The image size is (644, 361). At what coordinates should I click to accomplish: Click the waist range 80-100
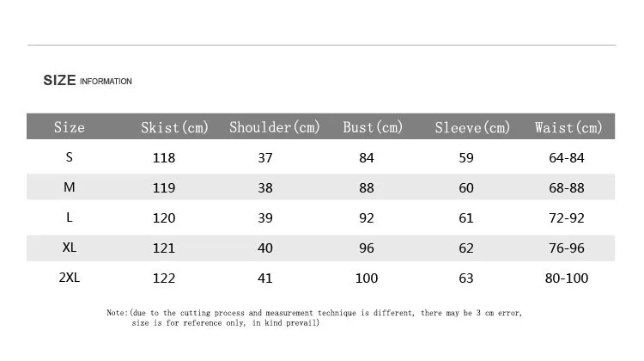(567, 278)
